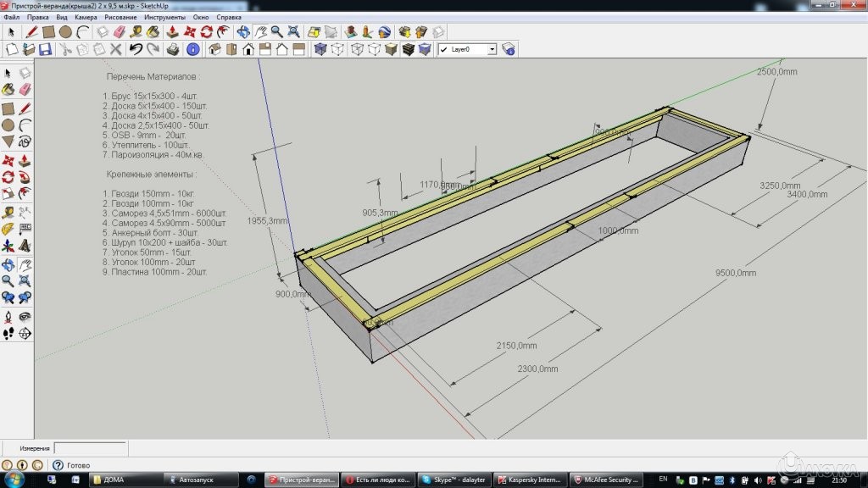Switch to Iso view house icon
The height and width of the screenshot is (488, 868).
tap(214, 50)
